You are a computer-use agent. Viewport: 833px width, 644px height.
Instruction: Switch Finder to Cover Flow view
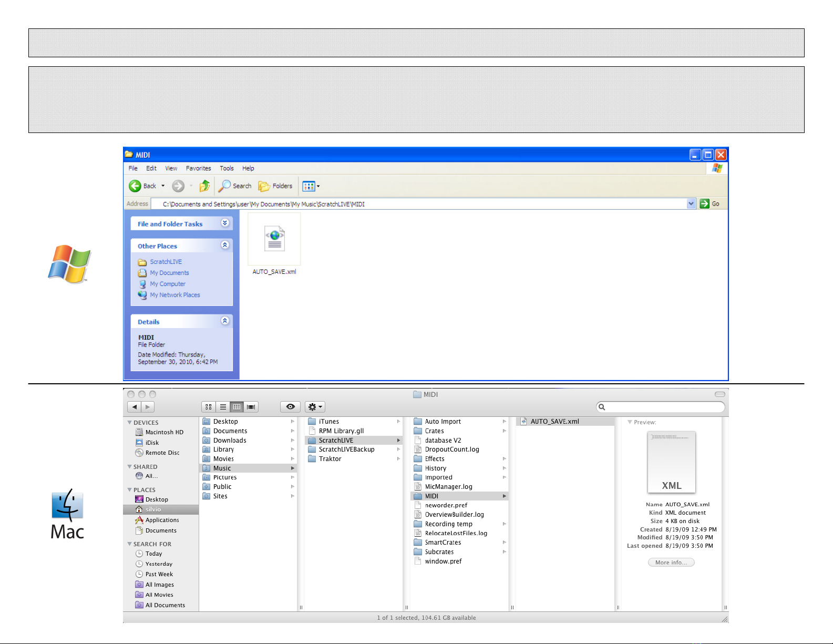pos(251,407)
